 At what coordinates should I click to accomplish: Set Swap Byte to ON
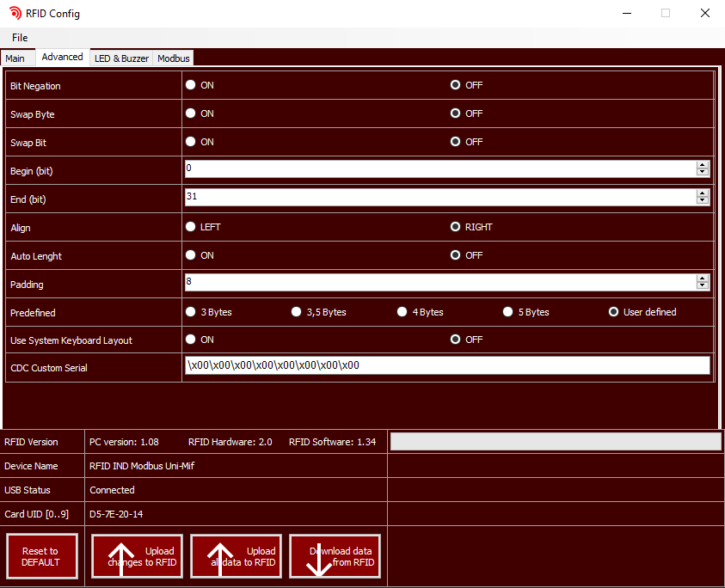click(191, 113)
